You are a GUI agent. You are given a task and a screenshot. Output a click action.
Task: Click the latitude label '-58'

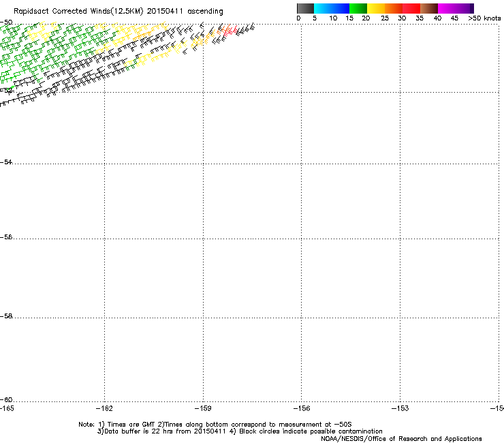tap(6, 316)
